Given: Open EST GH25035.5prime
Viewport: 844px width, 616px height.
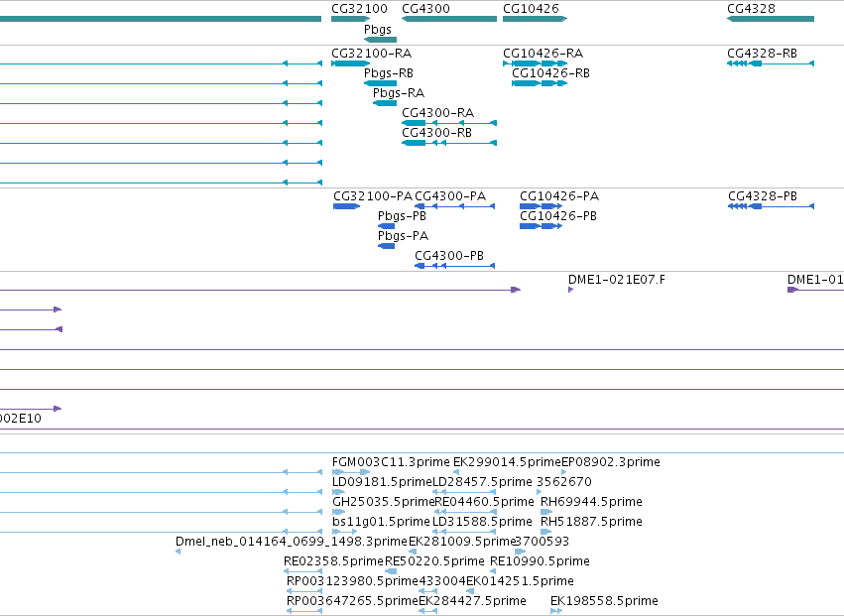Looking at the screenshot, I should [383, 502].
